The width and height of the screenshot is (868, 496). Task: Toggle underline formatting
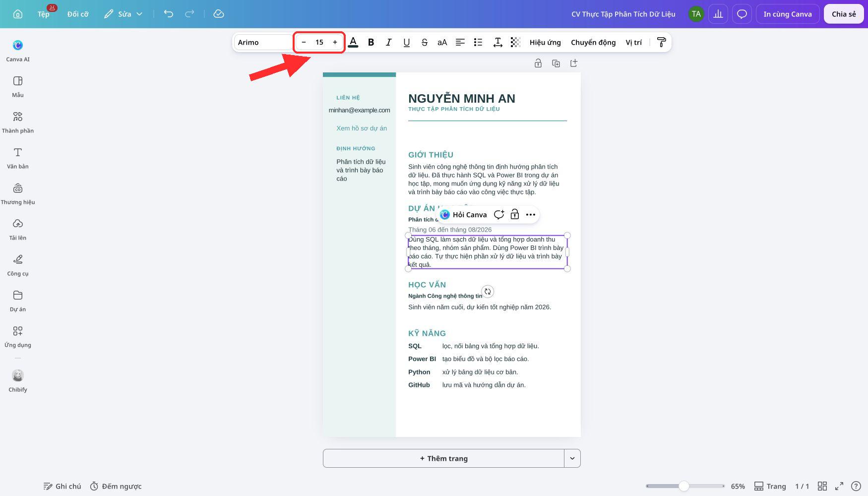pyautogui.click(x=407, y=42)
